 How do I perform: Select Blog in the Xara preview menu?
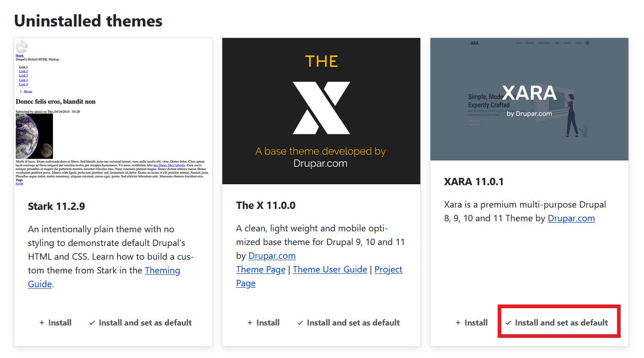[557, 43]
